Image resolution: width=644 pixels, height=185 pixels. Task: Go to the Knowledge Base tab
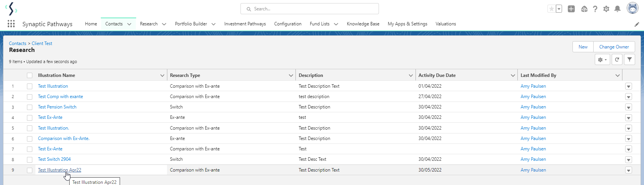click(363, 24)
